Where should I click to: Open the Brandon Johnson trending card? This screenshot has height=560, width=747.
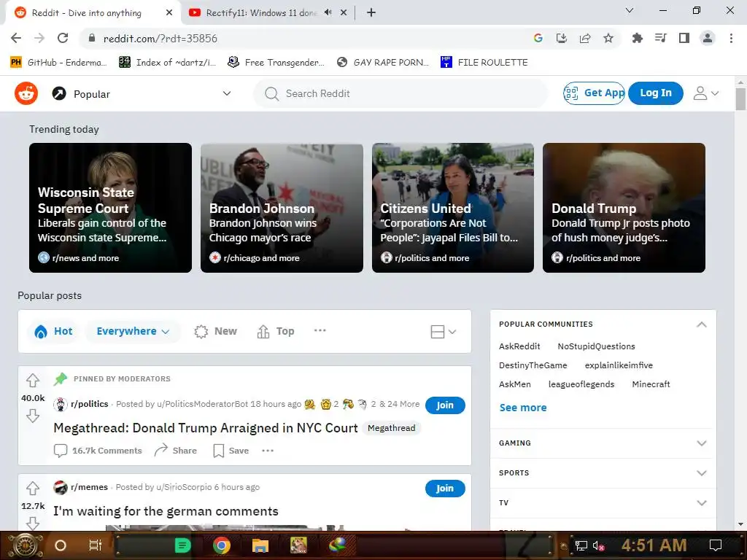click(x=282, y=208)
